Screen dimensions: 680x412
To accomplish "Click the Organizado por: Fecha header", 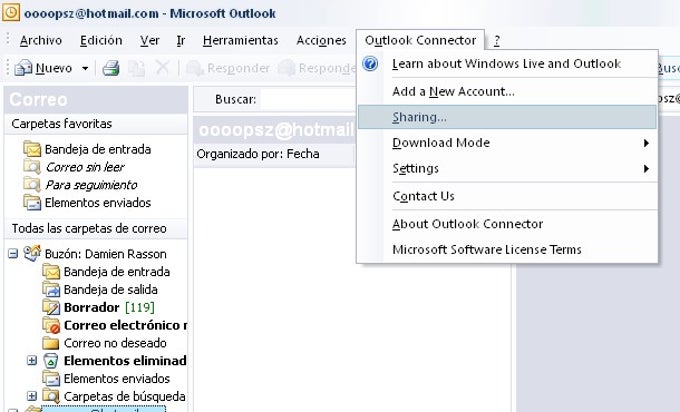I will click(258, 154).
